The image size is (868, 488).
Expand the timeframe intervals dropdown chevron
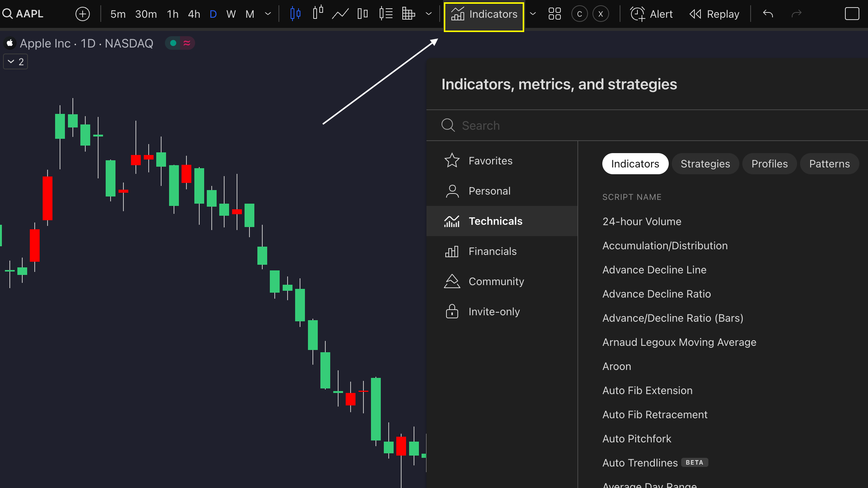(x=268, y=14)
